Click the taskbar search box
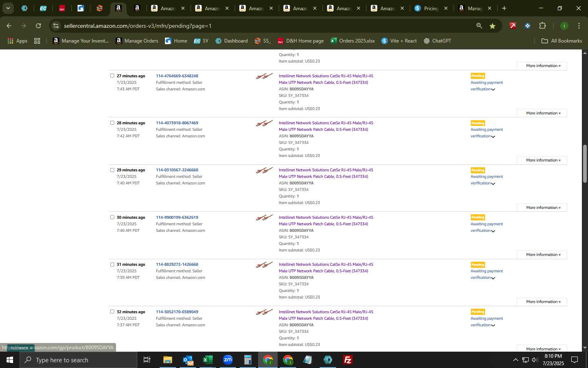 click(78, 360)
